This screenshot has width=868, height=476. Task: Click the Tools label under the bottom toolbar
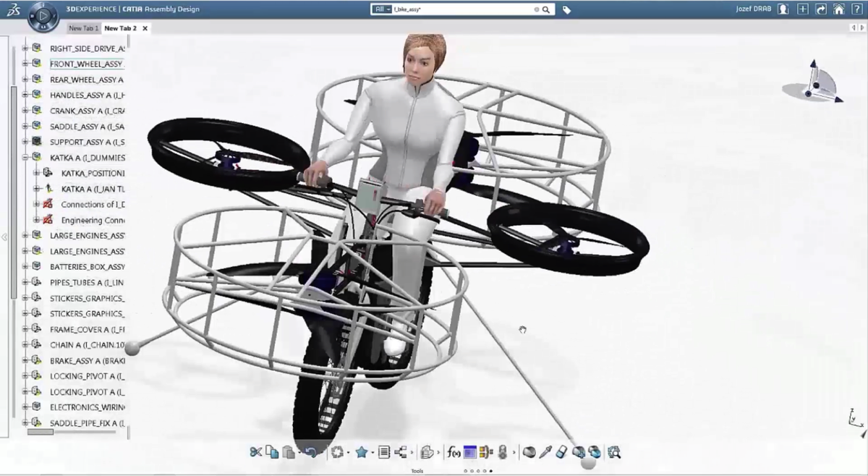click(417, 471)
